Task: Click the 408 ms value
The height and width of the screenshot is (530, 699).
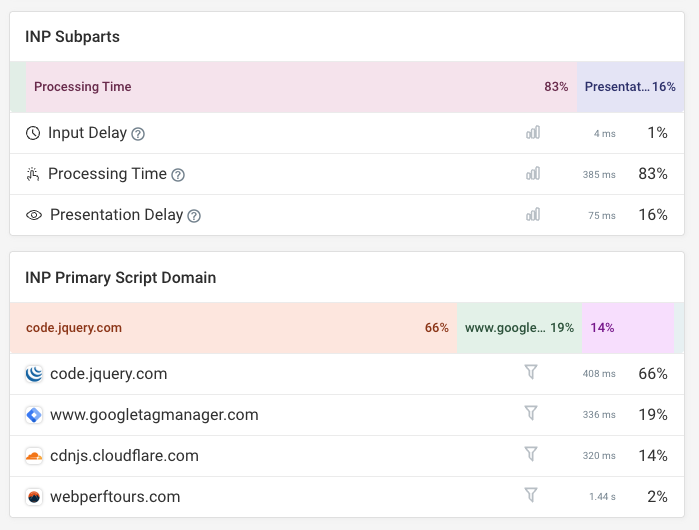Action: click(x=599, y=374)
